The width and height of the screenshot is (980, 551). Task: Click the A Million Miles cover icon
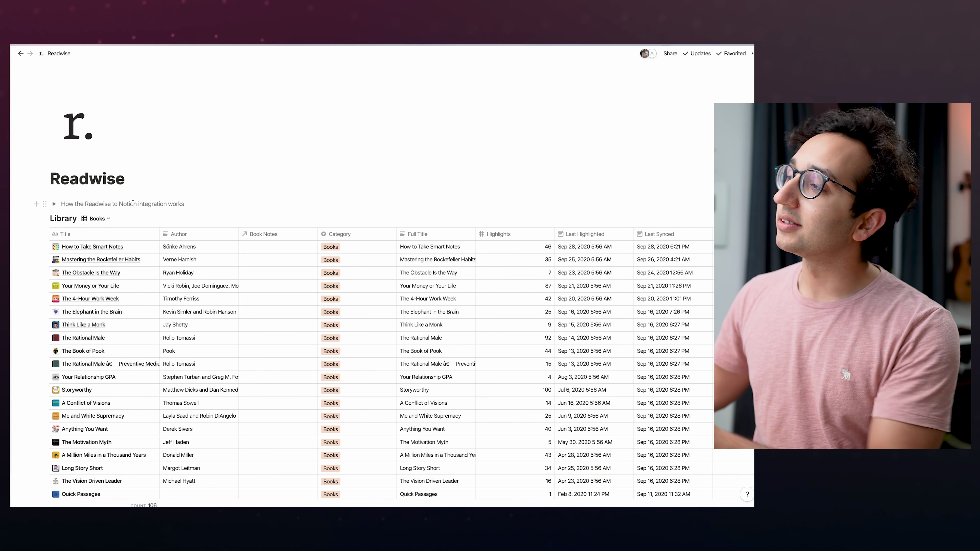coord(56,455)
